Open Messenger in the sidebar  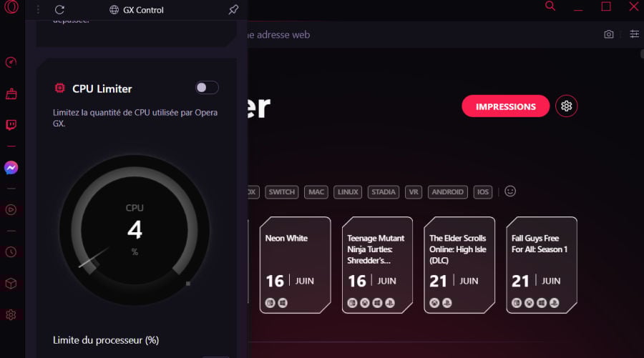point(11,167)
